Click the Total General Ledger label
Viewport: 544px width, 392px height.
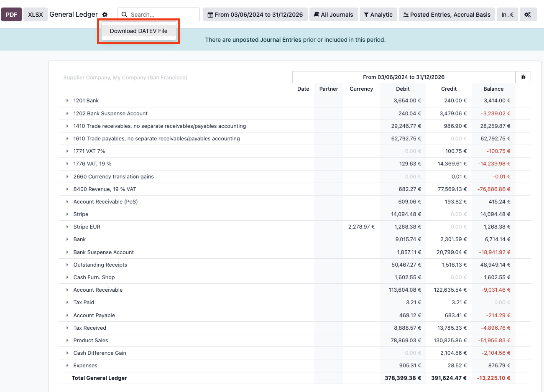click(x=99, y=378)
